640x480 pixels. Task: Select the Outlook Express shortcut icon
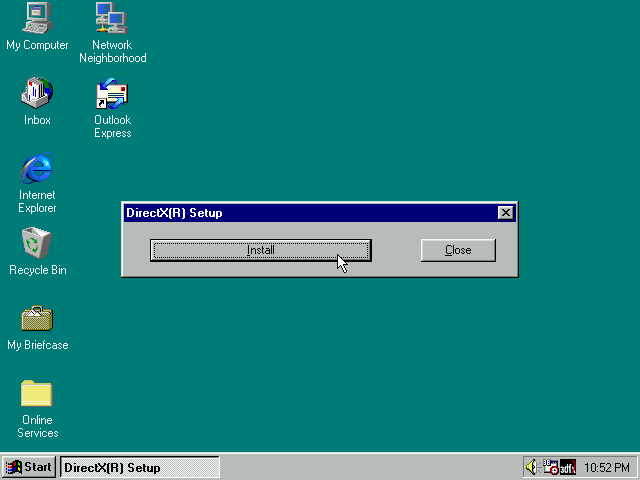112,94
